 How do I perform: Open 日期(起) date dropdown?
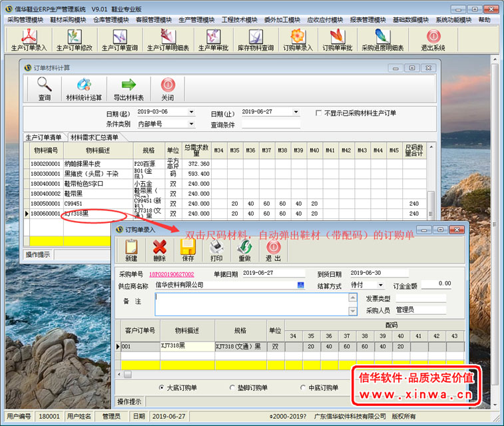click(x=191, y=112)
